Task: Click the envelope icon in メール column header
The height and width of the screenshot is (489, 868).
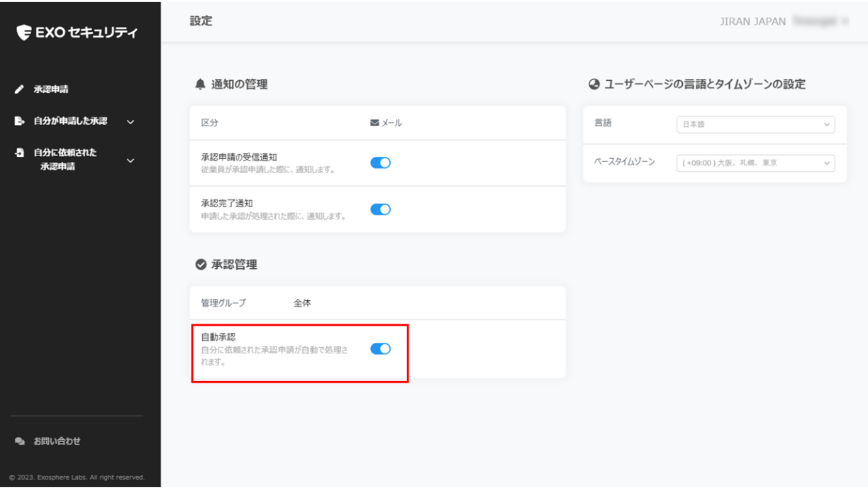Action: click(x=374, y=123)
